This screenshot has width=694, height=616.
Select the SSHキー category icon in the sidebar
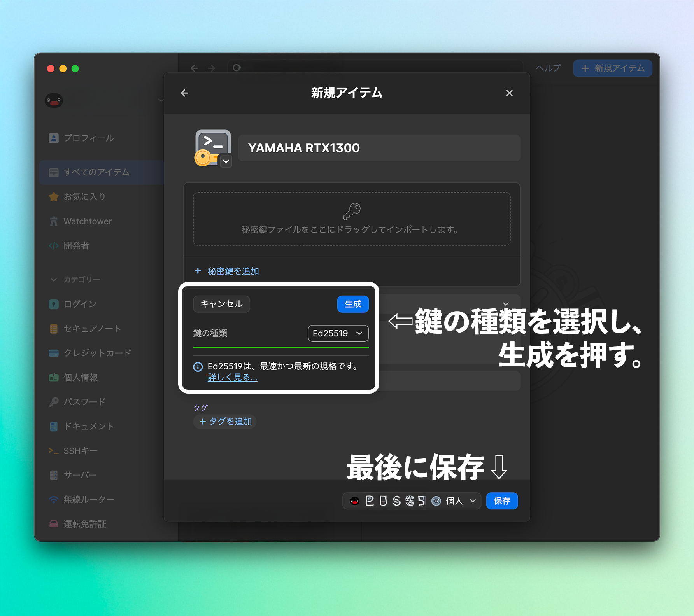pos(54,450)
